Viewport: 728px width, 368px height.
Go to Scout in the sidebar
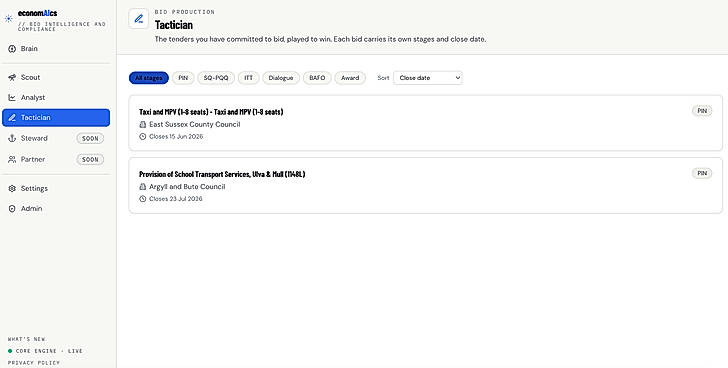(56, 77)
